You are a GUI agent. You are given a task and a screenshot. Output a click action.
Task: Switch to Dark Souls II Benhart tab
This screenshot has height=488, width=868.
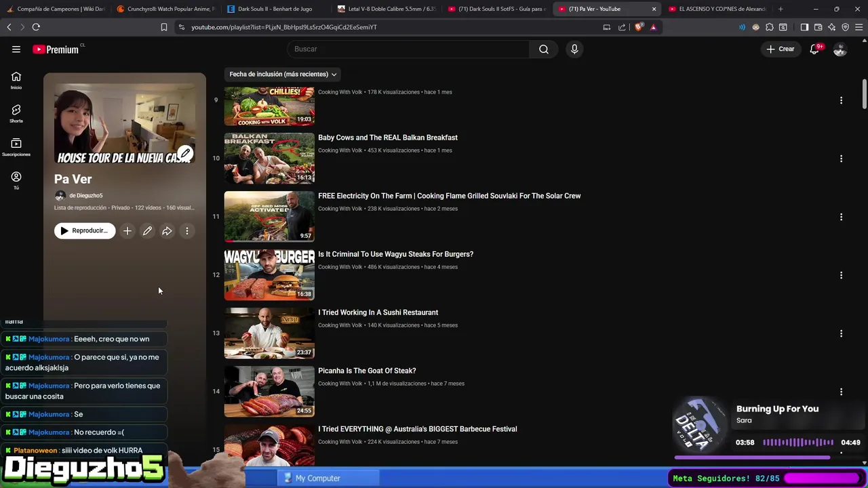coord(275,9)
